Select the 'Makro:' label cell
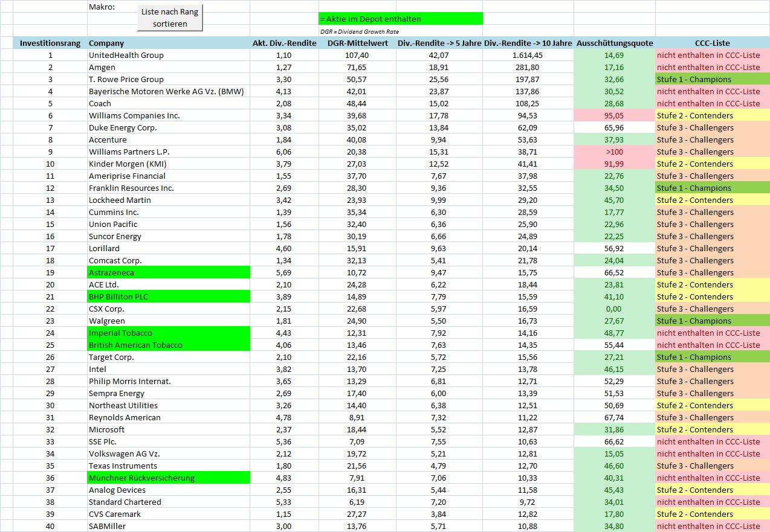 pyautogui.click(x=169, y=7)
